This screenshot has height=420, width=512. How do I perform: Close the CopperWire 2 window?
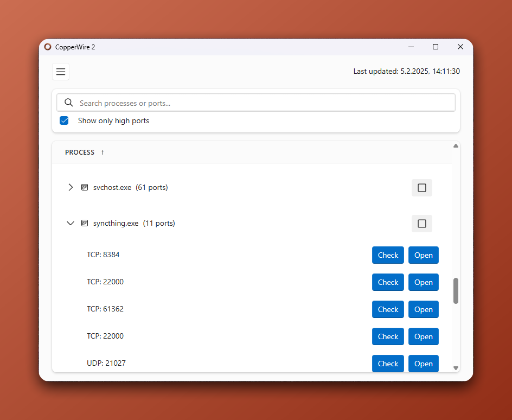(460, 47)
